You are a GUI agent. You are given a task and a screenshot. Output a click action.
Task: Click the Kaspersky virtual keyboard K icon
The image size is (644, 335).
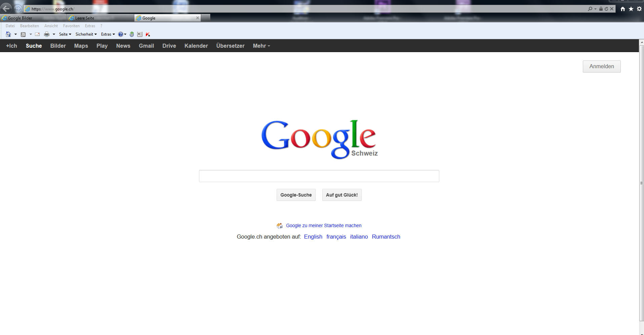[140, 34]
